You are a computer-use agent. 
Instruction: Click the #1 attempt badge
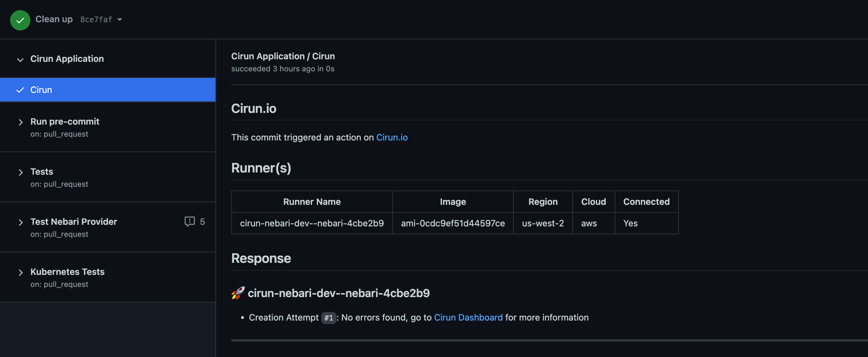point(329,318)
